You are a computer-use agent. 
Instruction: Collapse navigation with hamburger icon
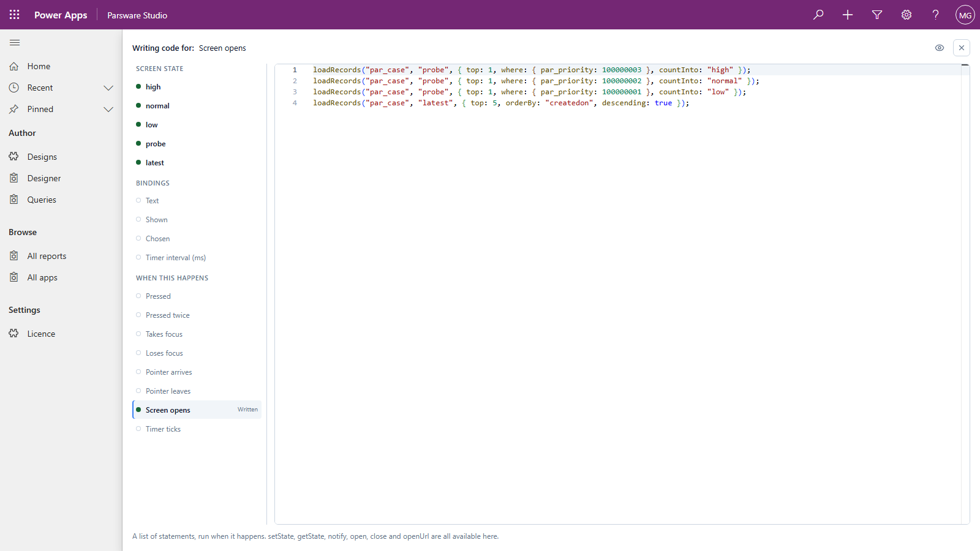coord(15,42)
